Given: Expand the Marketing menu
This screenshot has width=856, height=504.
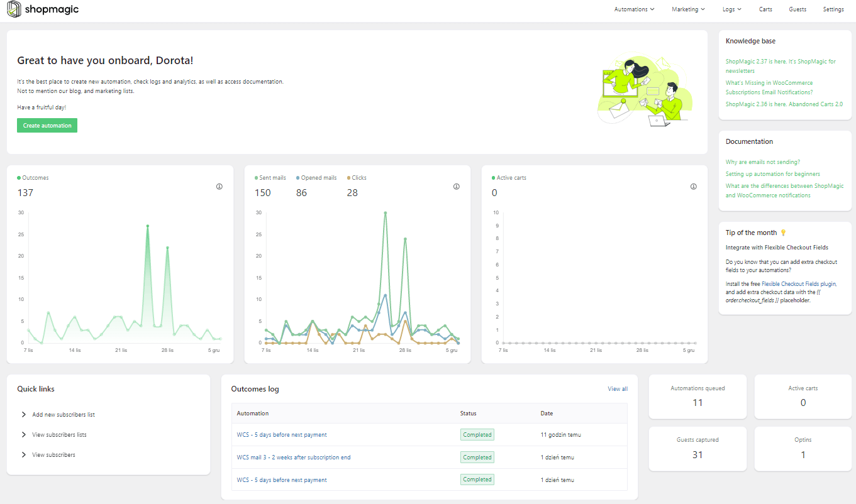Looking at the screenshot, I should pos(688,9).
